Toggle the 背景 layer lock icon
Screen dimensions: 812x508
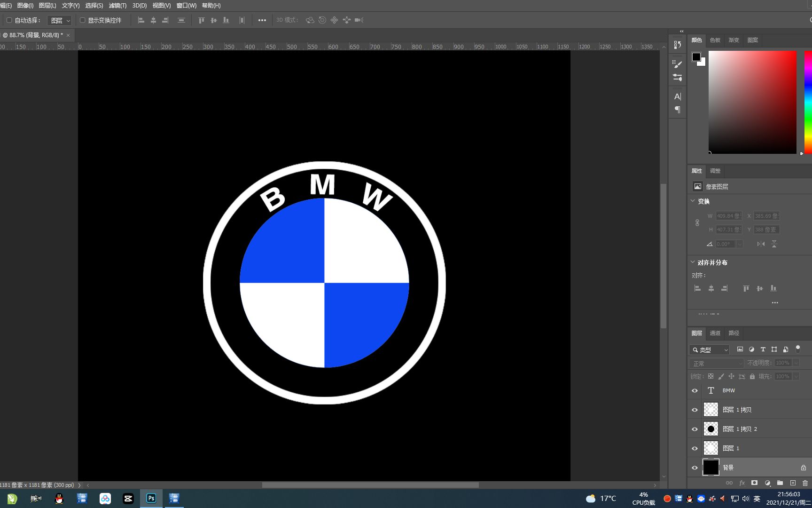tap(804, 468)
